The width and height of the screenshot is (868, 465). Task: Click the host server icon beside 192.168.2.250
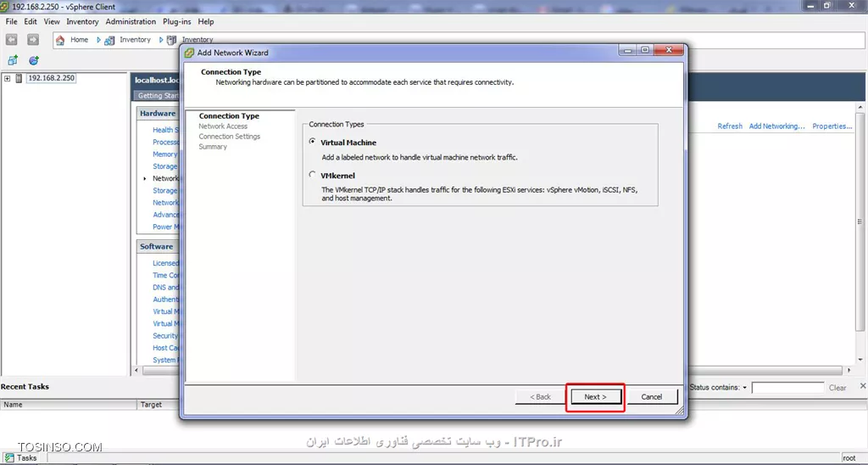pos(19,78)
